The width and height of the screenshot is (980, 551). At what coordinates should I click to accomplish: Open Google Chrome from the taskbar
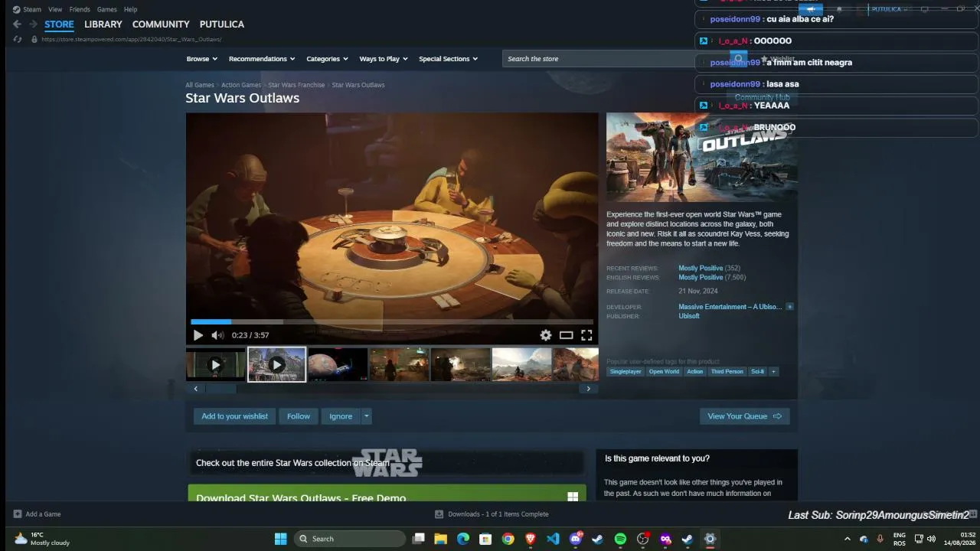pos(508,539)
